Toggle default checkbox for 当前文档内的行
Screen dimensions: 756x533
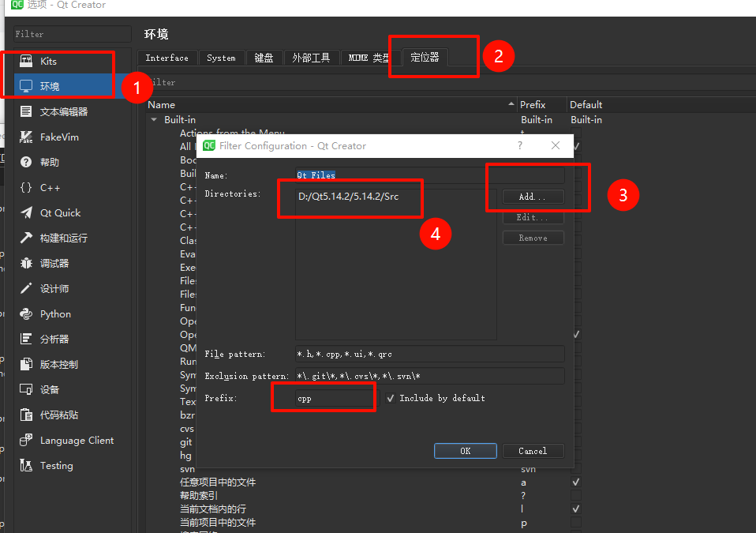[x=575, y=509]
